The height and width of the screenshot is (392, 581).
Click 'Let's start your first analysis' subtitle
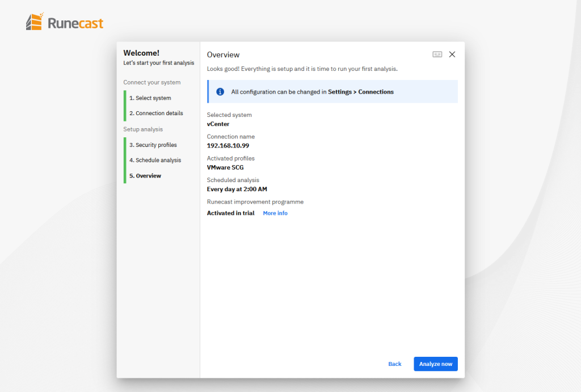point(159,63)
